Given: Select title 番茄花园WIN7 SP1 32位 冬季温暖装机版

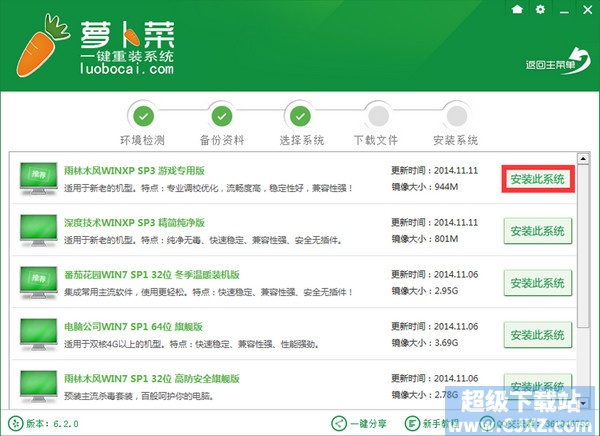Looking at the screenshot, I should tap(152, 274).
